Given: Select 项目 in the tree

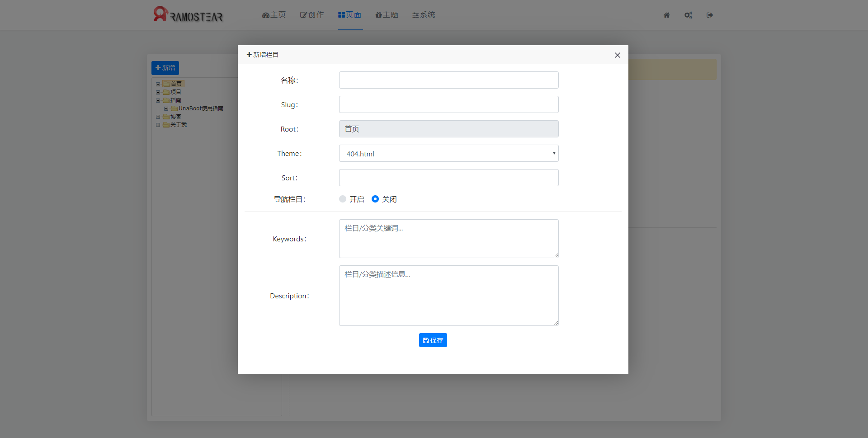Looking at the screenshot, I should click(x=176, y=92).
